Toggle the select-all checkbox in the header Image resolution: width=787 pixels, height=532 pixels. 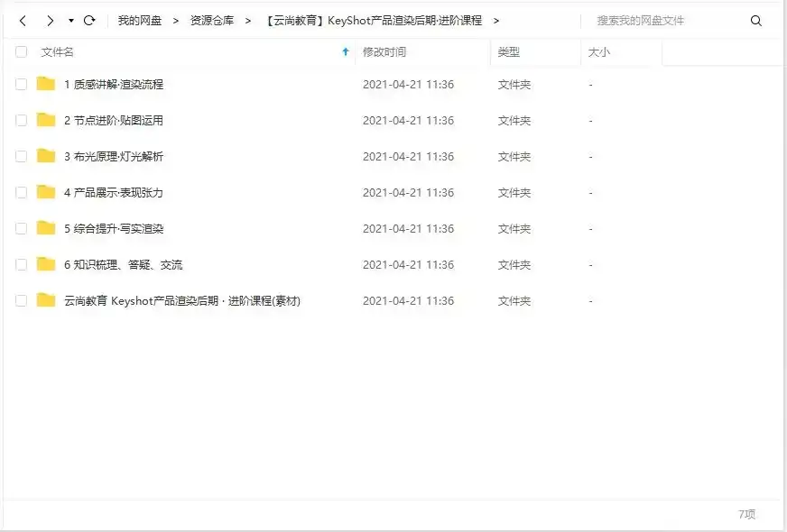click(x=21, y=52)
